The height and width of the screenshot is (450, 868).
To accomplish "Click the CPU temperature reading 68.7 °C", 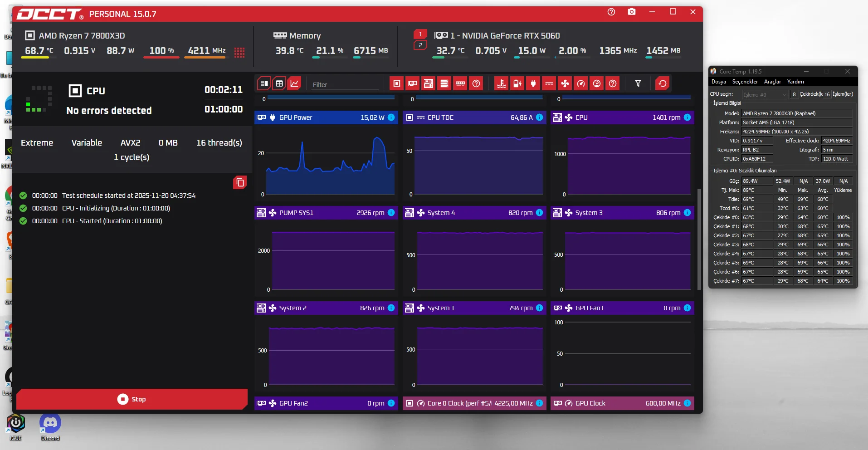I will point(39,50).
